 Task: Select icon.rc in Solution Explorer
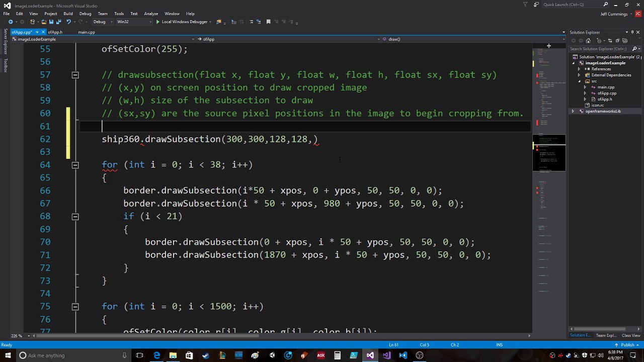tap(597, 105)
